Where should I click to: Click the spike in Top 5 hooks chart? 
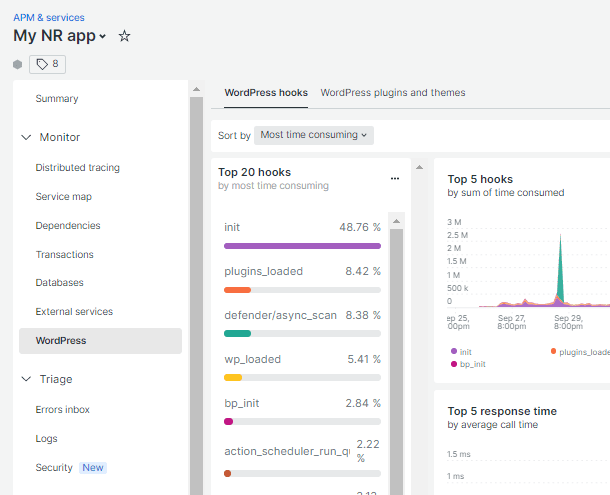coord(560,269)
